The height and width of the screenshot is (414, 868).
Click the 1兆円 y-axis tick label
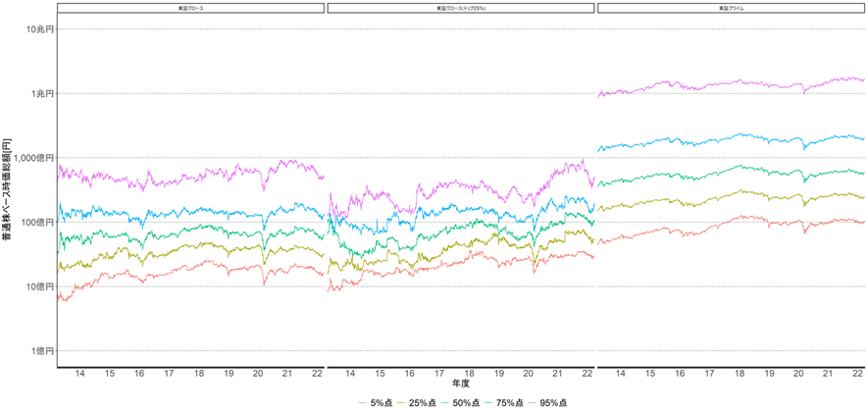[42, 93]
